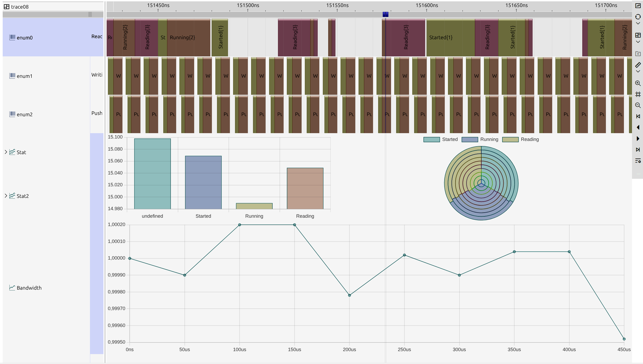Select the enum0 signal row
This screenshot has height=364, width=643.
click(25, 38)
